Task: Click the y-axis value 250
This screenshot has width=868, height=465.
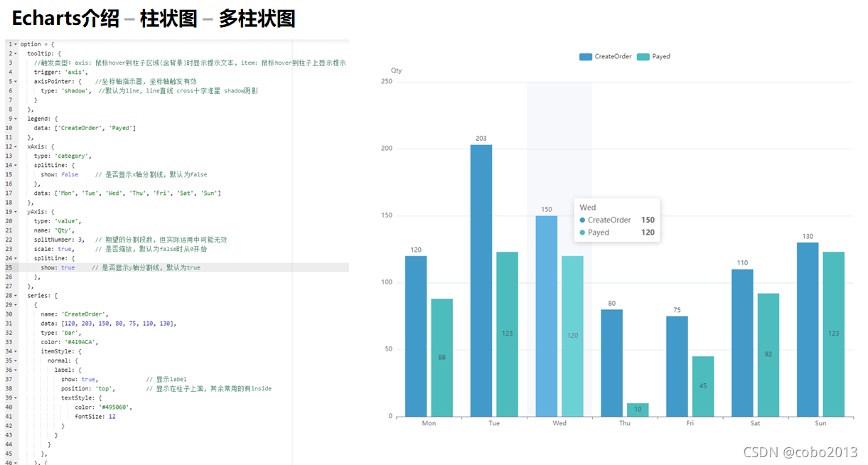Action: pos(387,82)
